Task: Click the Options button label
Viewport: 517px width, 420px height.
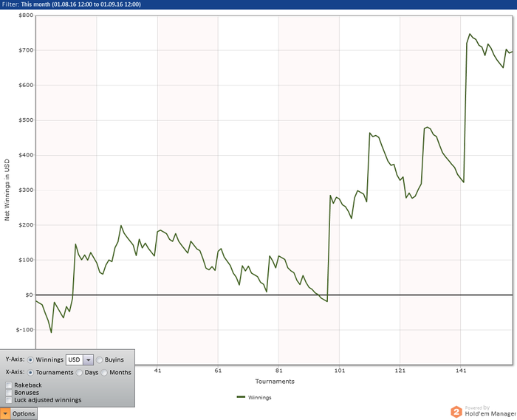Action: (x=24, y=413)
